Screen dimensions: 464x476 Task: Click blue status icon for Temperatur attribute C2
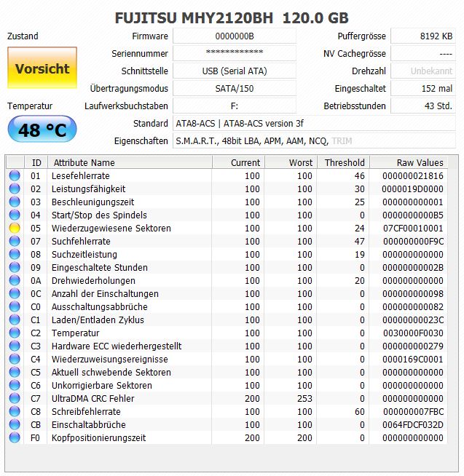point(15,333)
